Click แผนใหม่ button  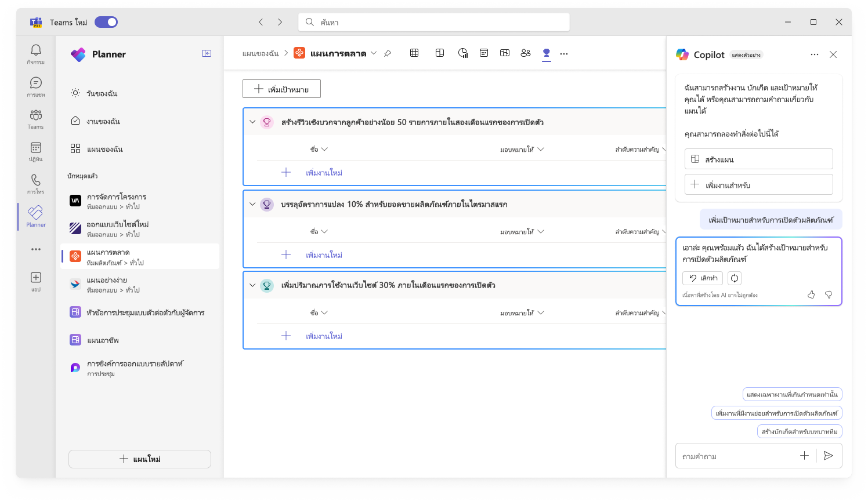click(x=140, y=459)
